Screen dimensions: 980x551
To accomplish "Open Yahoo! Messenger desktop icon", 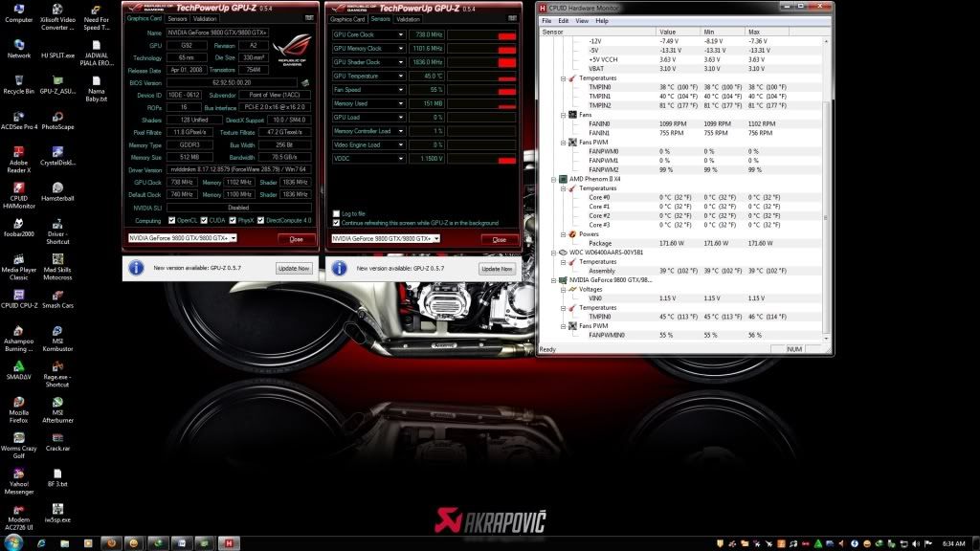I will [19, 481].
